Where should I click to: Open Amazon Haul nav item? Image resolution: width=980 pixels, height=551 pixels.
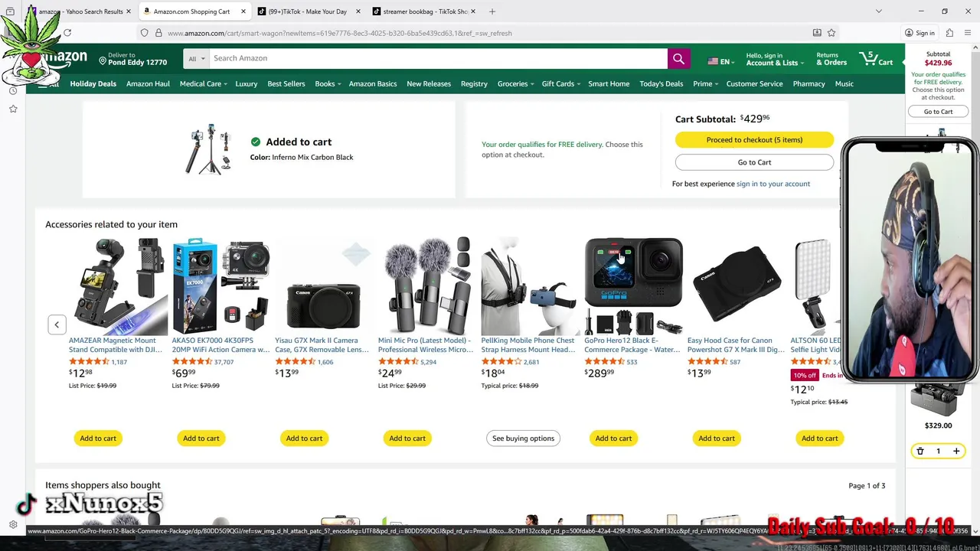tap(148, 83)
